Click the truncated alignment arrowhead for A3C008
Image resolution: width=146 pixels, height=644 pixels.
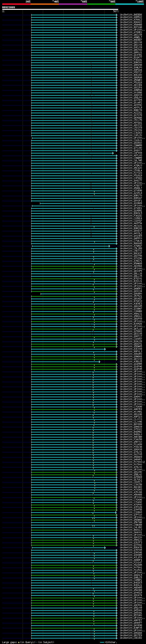(105, 349)
